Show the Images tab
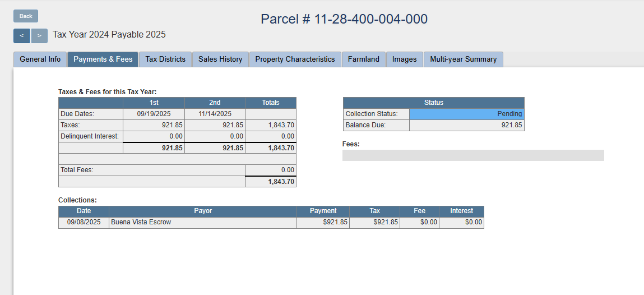This screenshot has width=644, height=295. [405, 59]
